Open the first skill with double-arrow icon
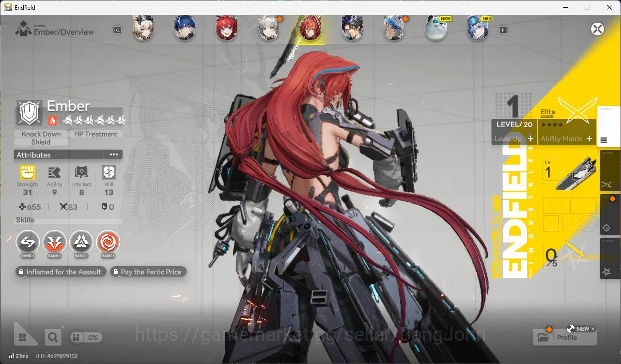Screen dimensions: 621x364 click(28, 242)
